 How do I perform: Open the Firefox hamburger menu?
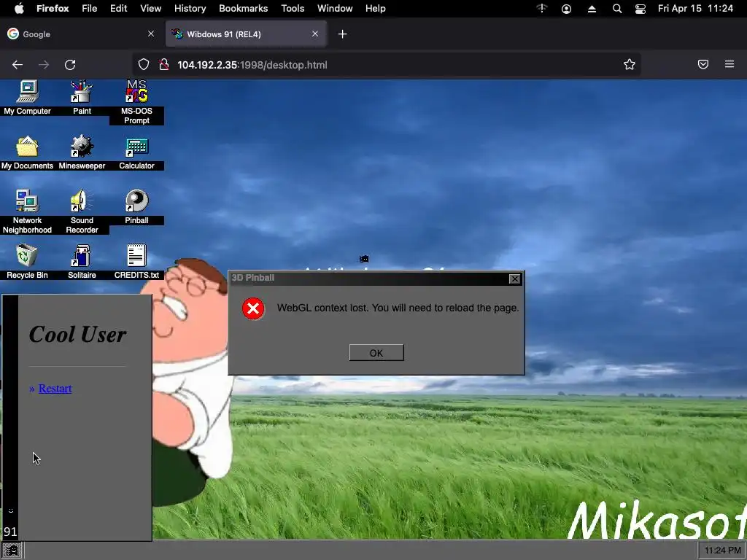pyautogui.click(x=729, y=64)
